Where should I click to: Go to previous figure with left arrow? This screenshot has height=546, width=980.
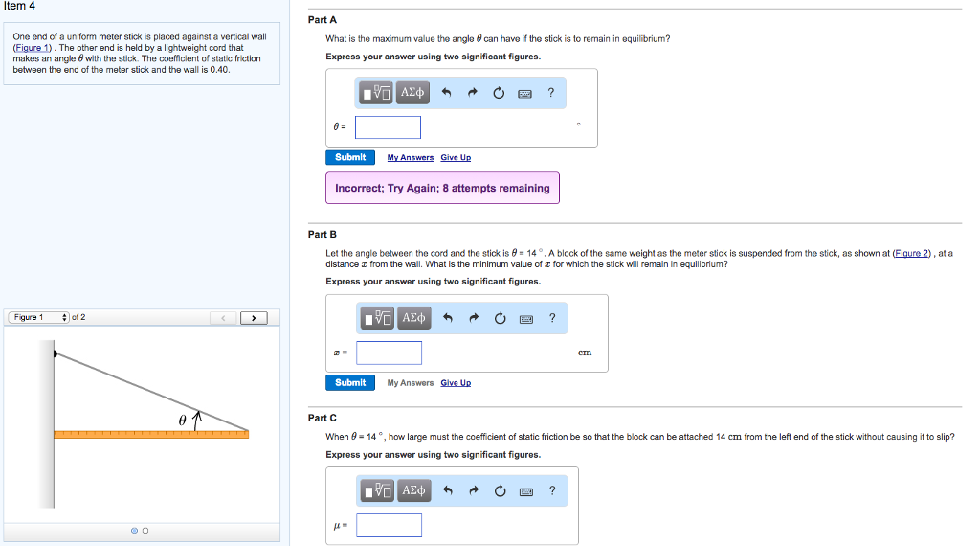(223, 318)
